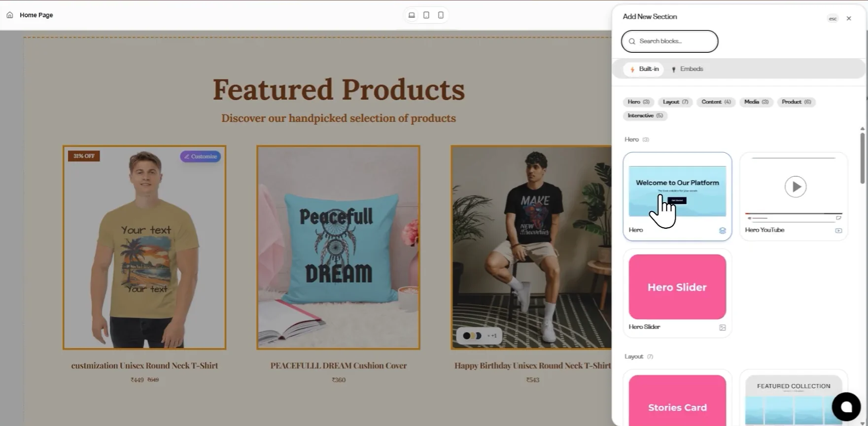The width and height of the screenshot is (868, 426).
Task: Click the +1 more colors indicator
Action: pyautogui.click(x=492, y=336)
